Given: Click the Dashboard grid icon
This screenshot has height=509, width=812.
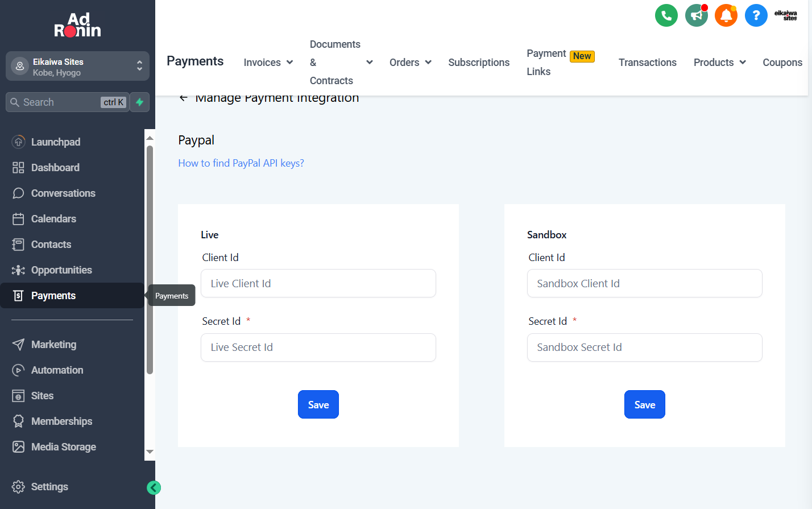Looking at the screenshot, I should pyautogui.click(x=18, y=167).
